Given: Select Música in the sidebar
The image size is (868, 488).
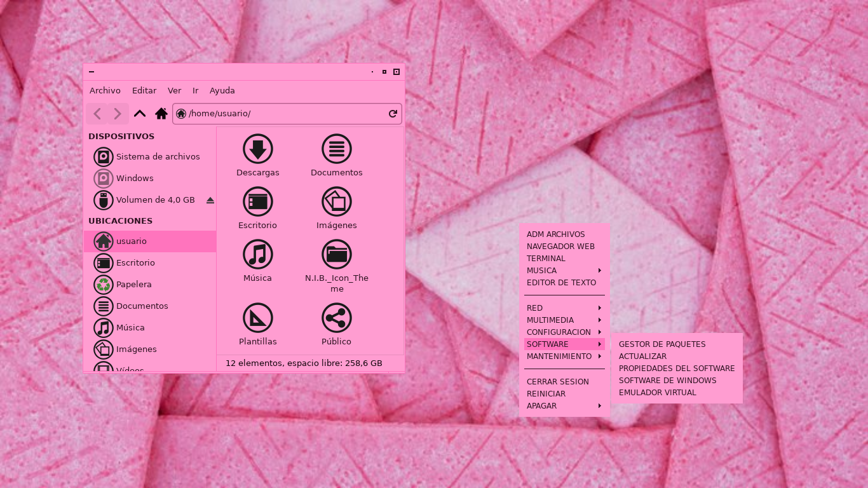Looking at the screenshot, I should (x=150, y=328).
